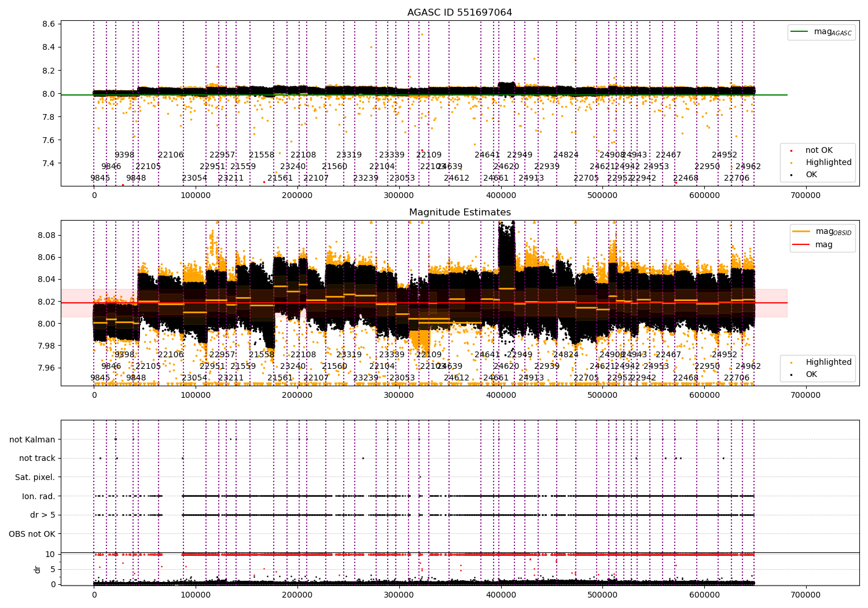Click obsid 9846 in the Magnitude Estimates plot

click(111, 367)
